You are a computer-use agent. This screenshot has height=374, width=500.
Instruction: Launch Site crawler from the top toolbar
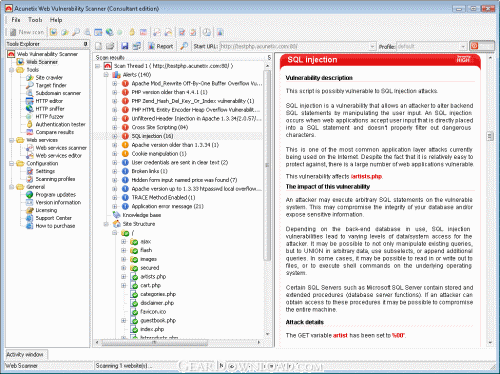point(65,32)
